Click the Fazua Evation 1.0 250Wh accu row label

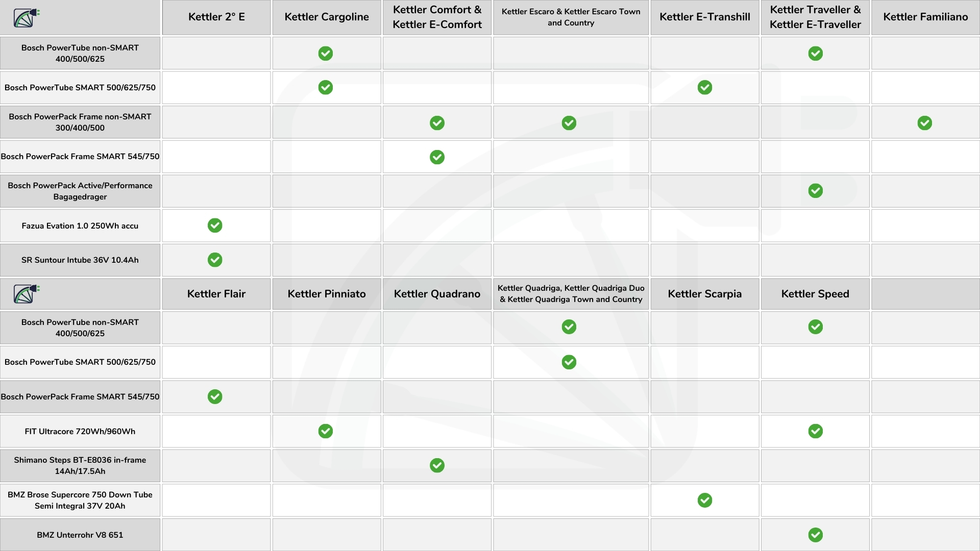(80, 226)
